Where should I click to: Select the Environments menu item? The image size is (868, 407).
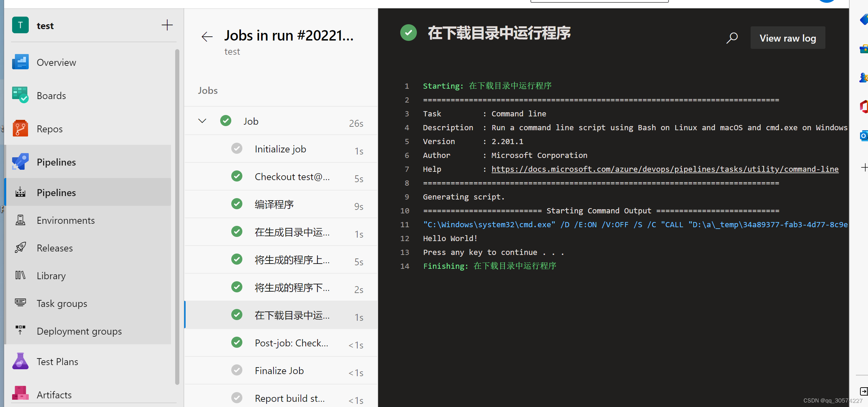65,220
